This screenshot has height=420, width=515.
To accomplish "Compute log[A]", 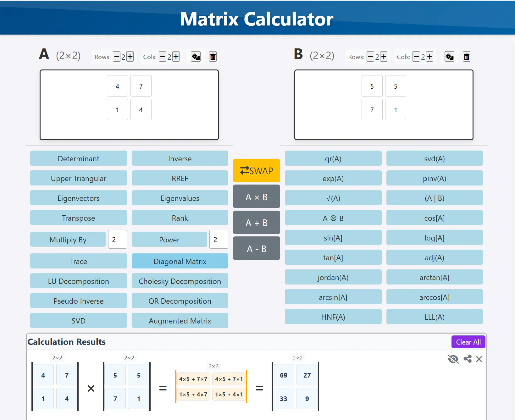I will click(x=435, y=238).
